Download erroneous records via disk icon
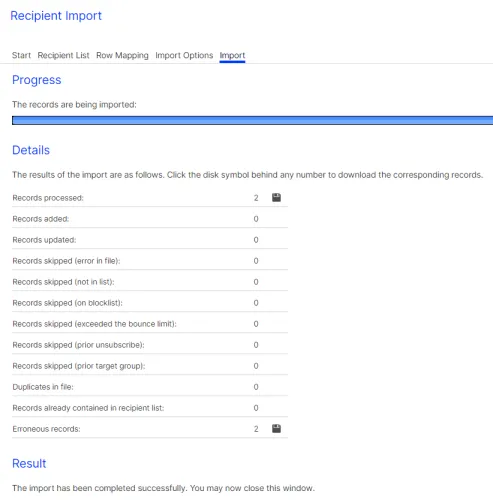 pyautogui.click(x=276, y=429)
